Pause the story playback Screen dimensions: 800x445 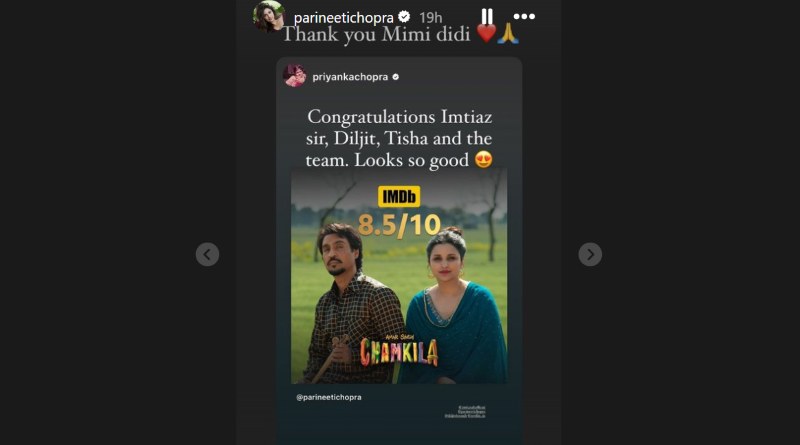tap(487, 16)
